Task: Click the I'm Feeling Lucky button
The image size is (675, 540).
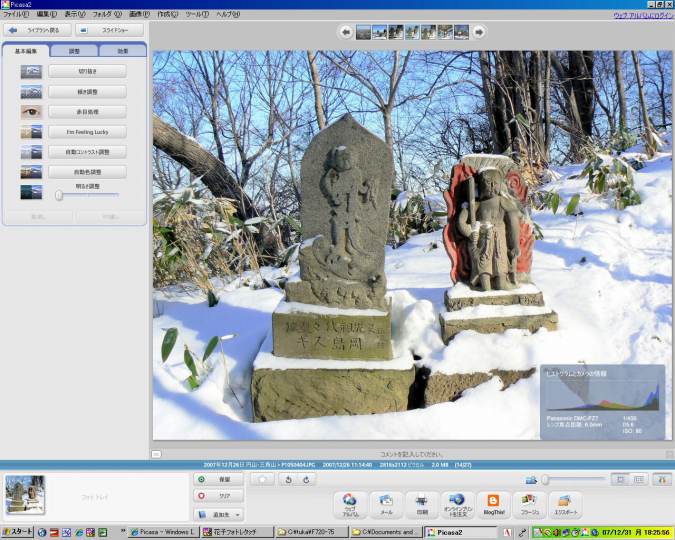Action: point(87,131)
